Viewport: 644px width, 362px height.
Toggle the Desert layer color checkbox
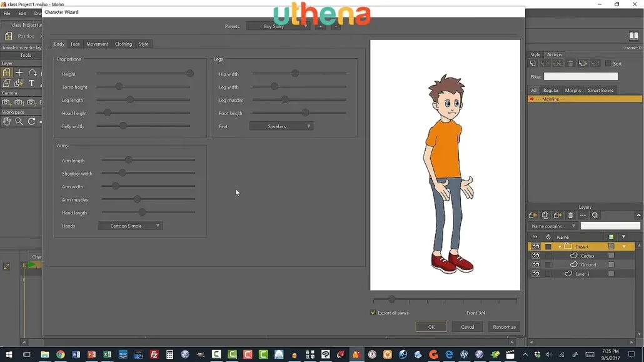point(611,246)
